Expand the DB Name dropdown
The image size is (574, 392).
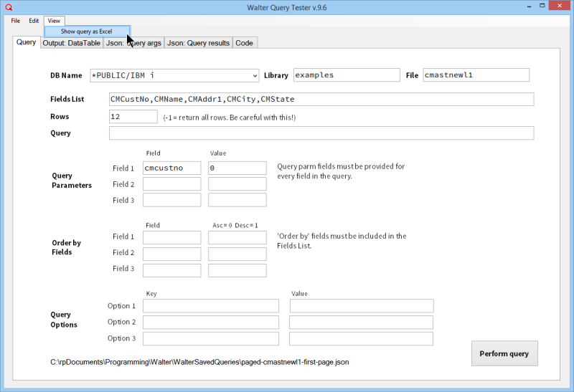click(255, 75)
